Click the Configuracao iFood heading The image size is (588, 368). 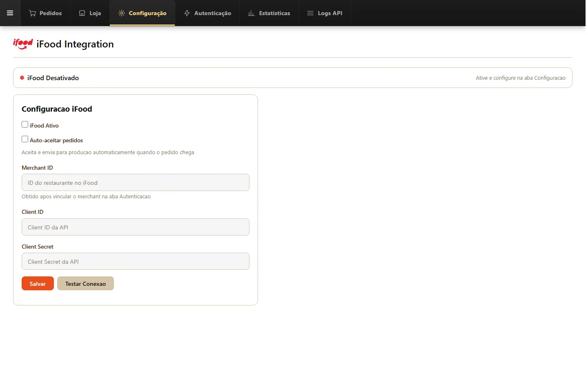pyautogui.click(x=57, y=109)
